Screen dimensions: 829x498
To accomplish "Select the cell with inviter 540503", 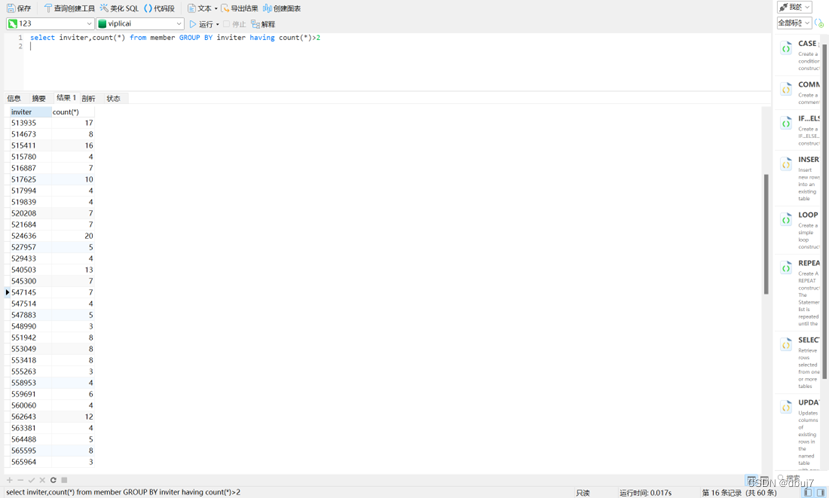I will (x=31, y=270).
